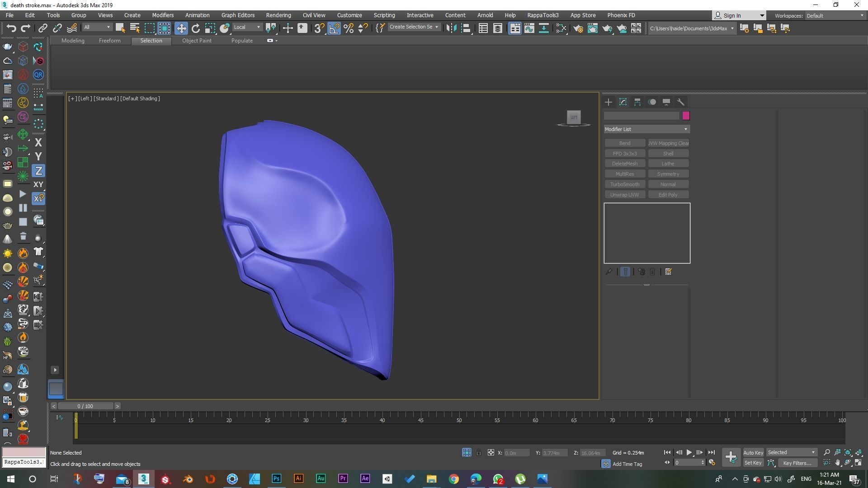Click Zoom Extents All viewport icon
The image size is (868, 488).
pyautogui.click(x=859, y=452)
